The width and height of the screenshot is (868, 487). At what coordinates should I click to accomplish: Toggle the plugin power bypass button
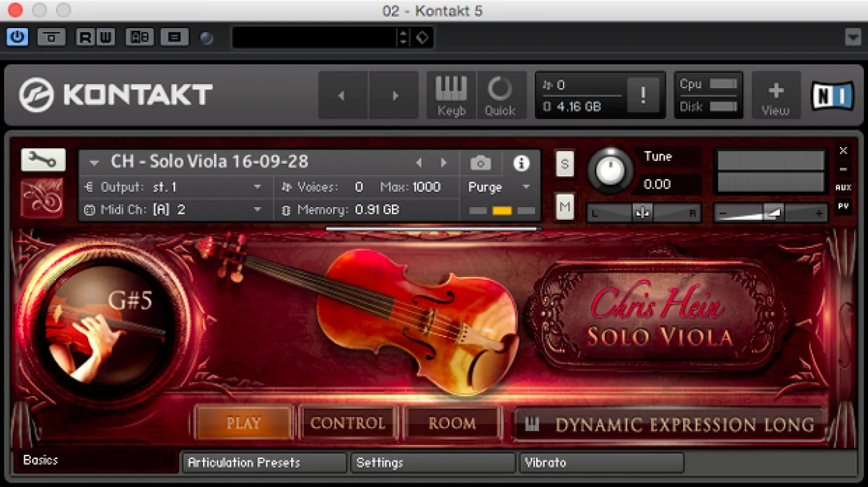(17, 37)
